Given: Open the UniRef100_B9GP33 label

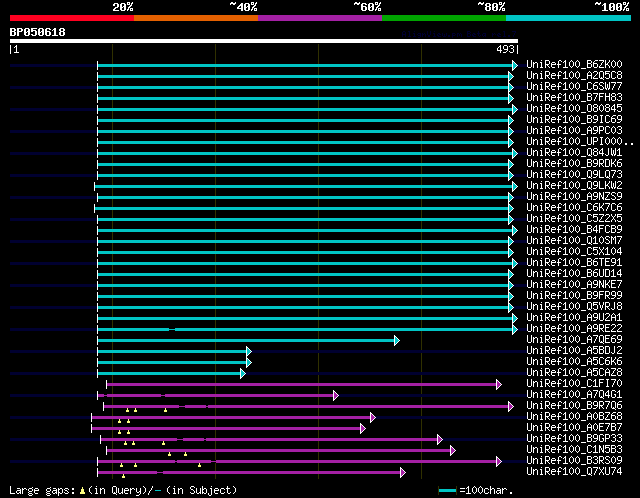Looking at the screenshot, I should (x=574, y=439).
